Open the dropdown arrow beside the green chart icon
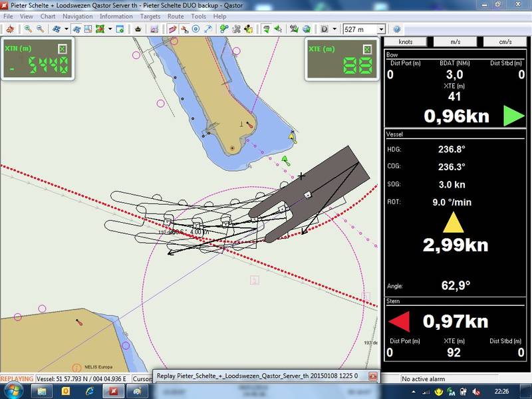 (110, 29)
